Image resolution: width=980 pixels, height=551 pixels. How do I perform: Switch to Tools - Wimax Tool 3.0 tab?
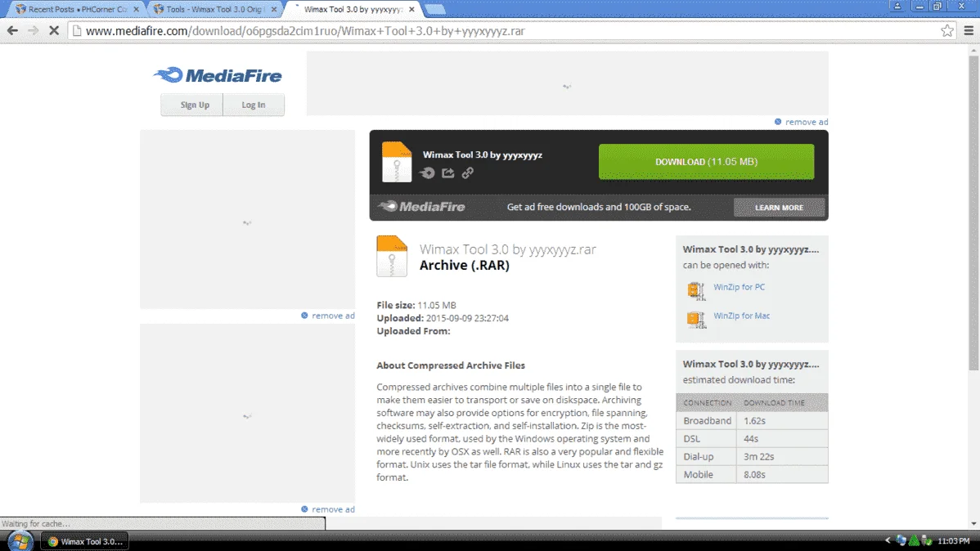(214, 9)
